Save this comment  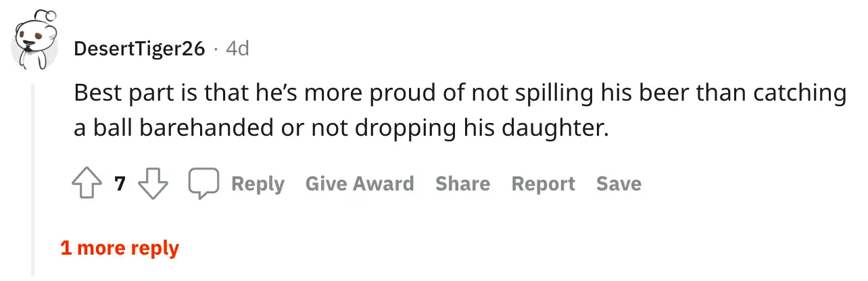tap(619, 184)
